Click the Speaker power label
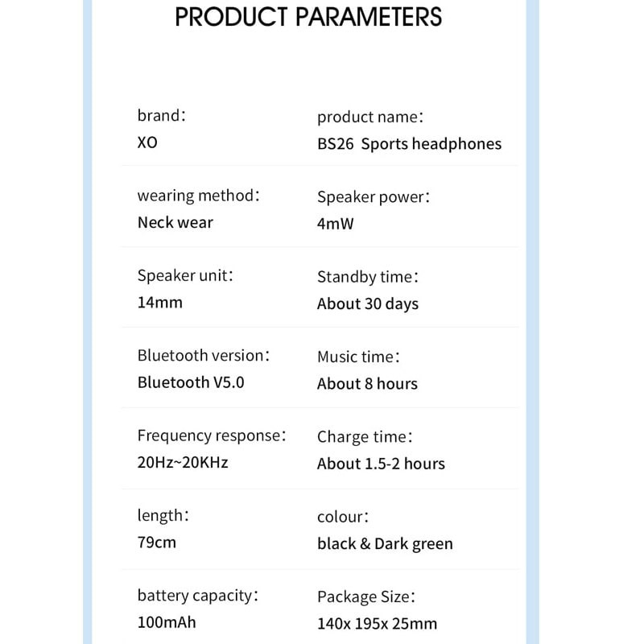 coord(374,197)
